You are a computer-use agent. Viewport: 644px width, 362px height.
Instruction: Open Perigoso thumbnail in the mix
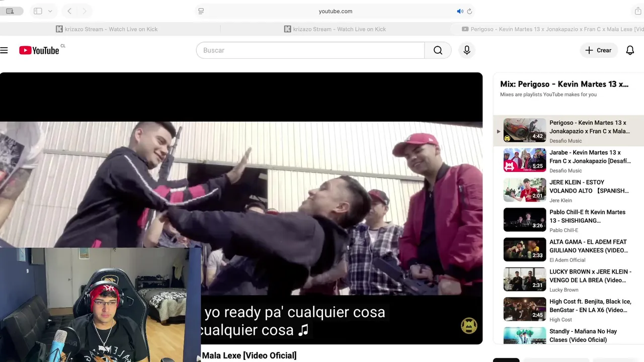click(525, 130)
